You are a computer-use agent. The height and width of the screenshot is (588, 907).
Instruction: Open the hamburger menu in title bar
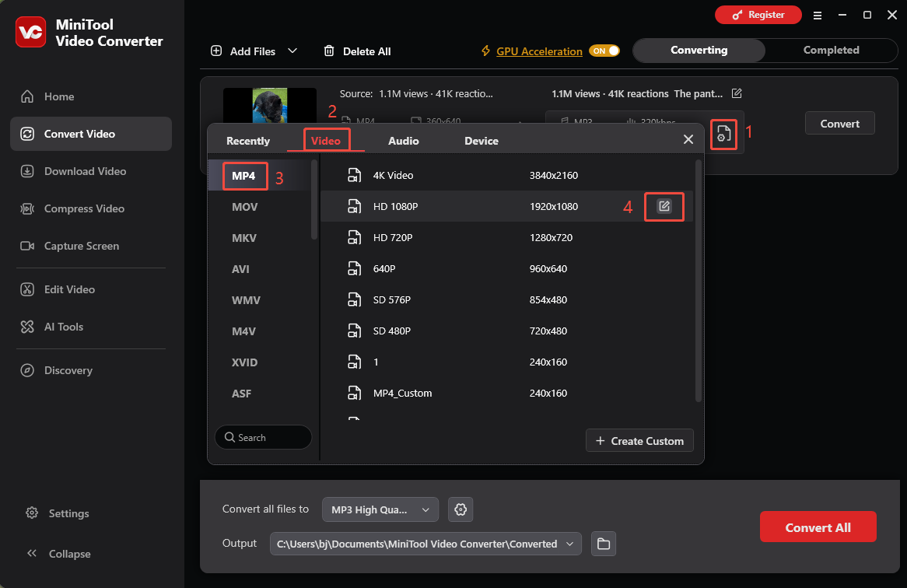(x=818, y=16)
